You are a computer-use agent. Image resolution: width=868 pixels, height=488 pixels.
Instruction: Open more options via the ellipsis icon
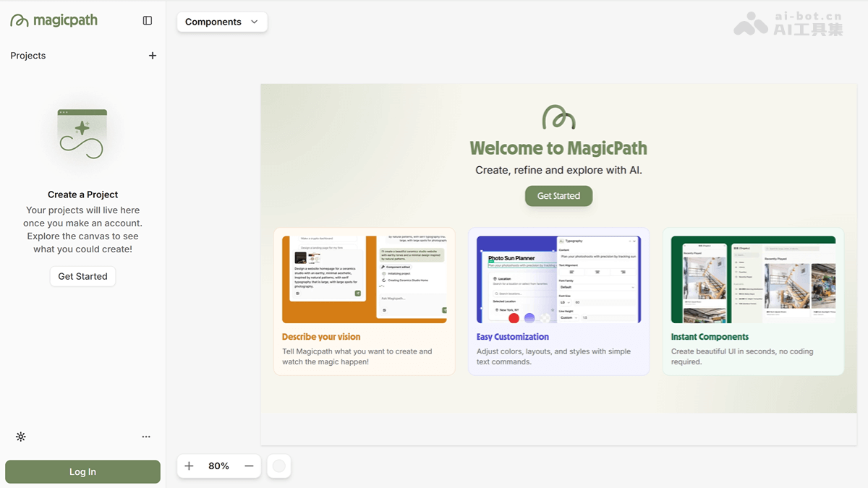click(x=146, y=437)
